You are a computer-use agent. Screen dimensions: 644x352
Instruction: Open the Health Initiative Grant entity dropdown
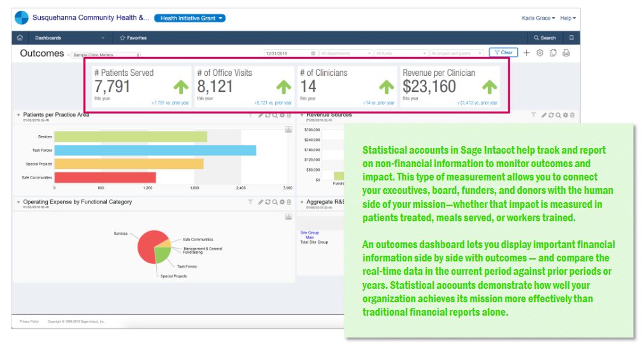click(190, 18)
